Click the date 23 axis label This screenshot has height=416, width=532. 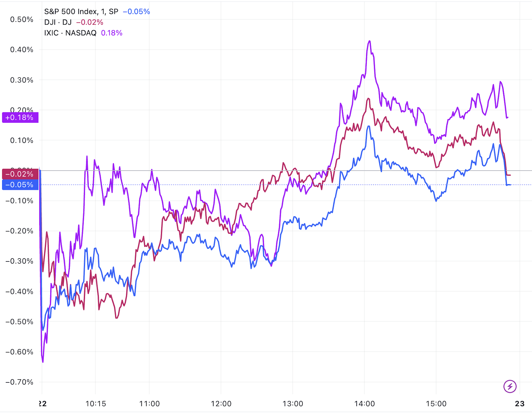[x=520, y=404]
